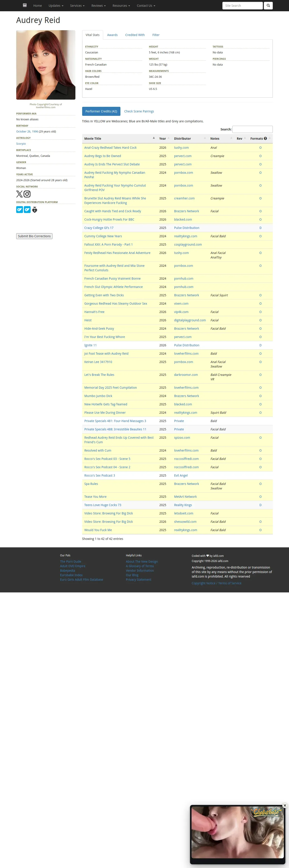Sort table by Movie Title column
This screenshot has width=289, height=868.
click(120, 139)
